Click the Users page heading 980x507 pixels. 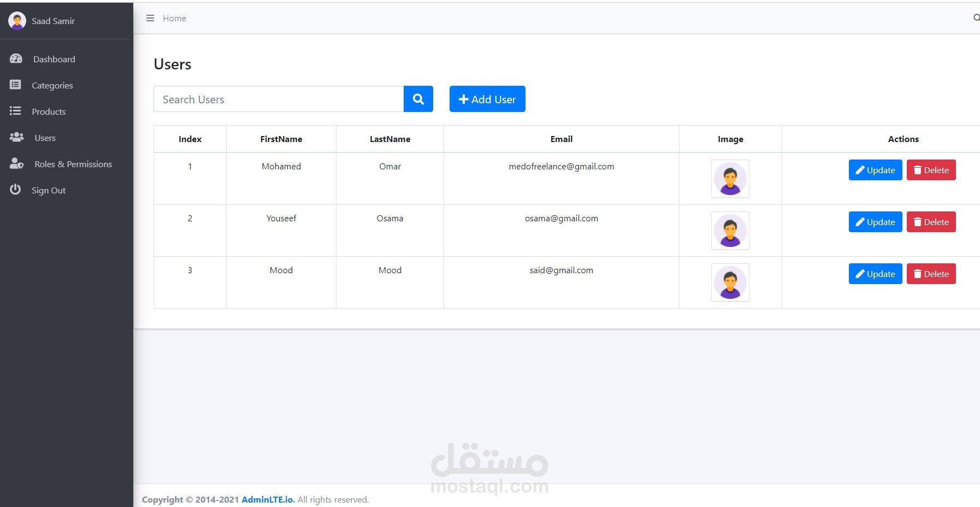click(x=172, y=64)
